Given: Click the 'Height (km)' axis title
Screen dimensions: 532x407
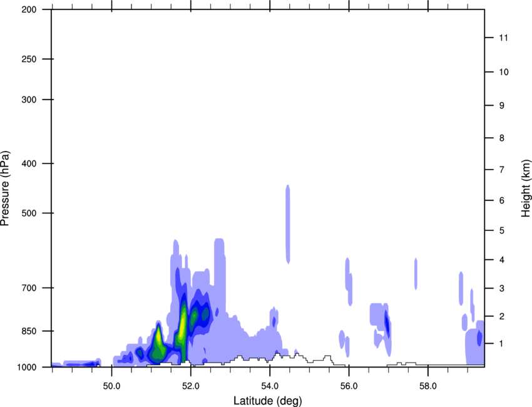Looking at the screenshot, I should (526, 188).
